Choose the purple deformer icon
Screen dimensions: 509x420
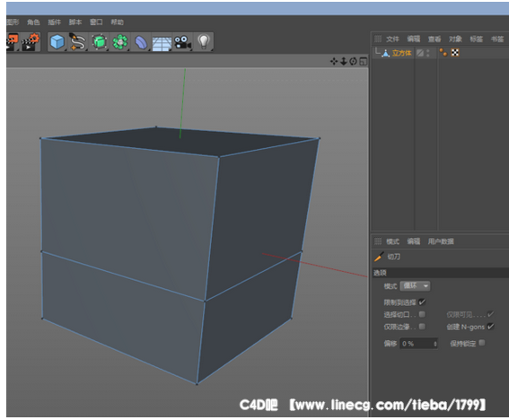point(141,42)
